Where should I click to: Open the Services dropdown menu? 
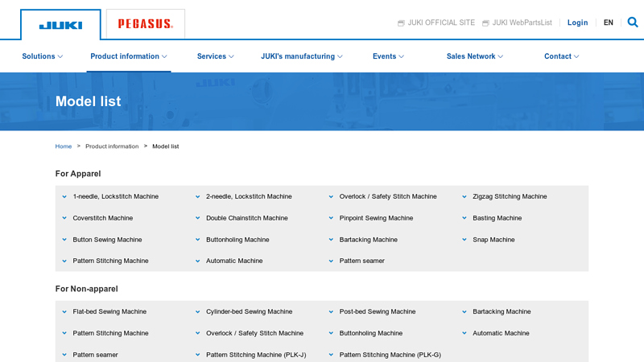[215, 56]
